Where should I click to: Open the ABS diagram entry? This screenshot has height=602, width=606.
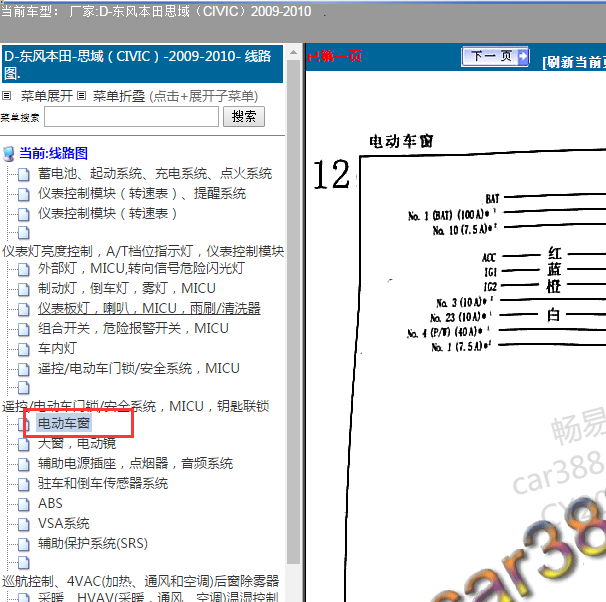[50, 503]
